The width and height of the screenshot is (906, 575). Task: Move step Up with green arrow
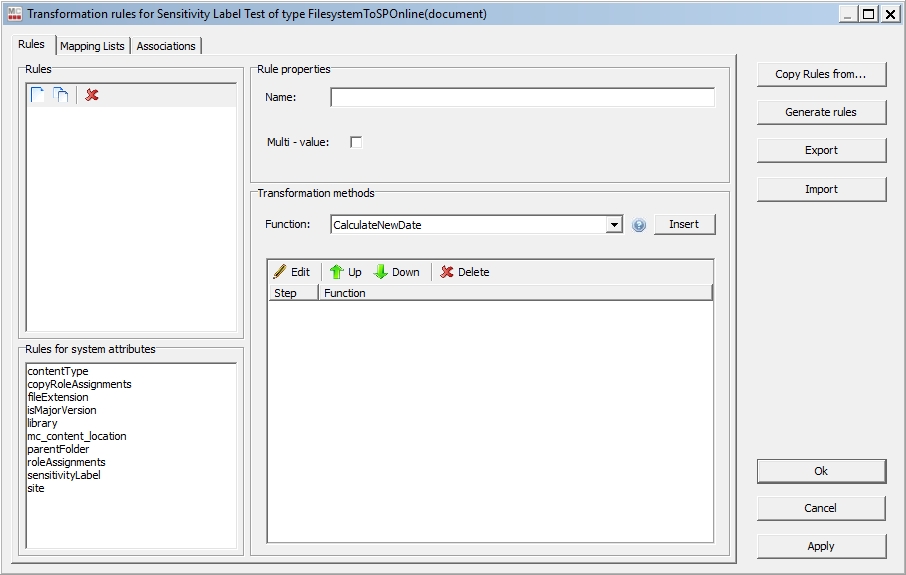pos(346,272)
